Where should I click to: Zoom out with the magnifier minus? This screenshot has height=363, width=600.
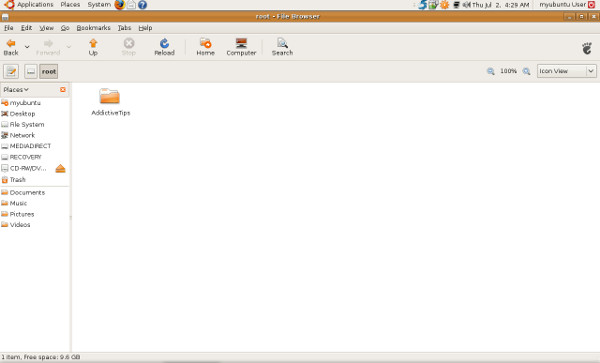pyautogui.click(x=491, y=71)
